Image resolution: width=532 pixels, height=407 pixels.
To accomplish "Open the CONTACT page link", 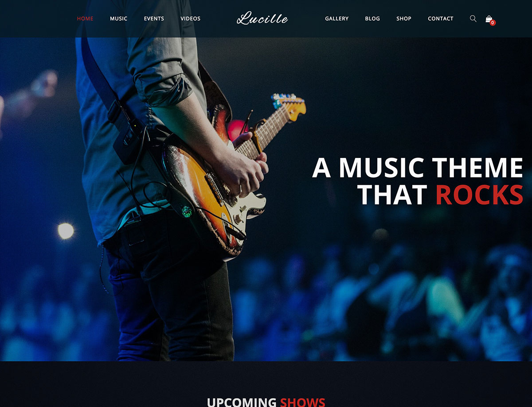I will 440,19.
